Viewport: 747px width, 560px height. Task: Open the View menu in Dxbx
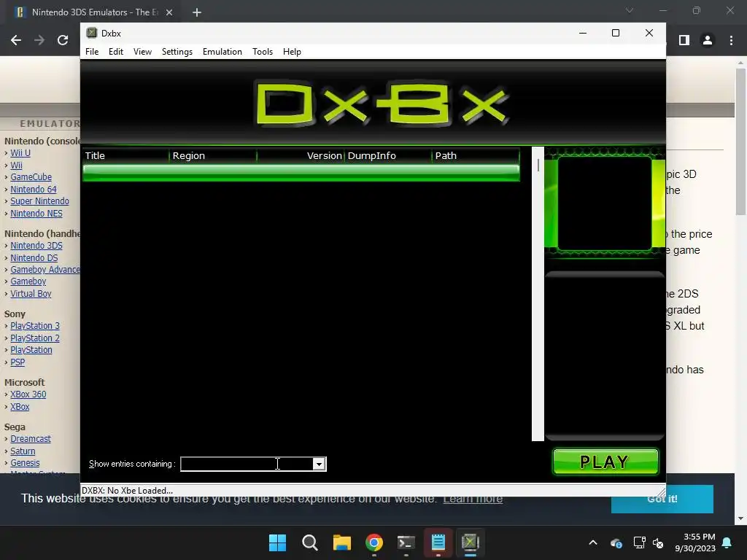coord(142,52)
